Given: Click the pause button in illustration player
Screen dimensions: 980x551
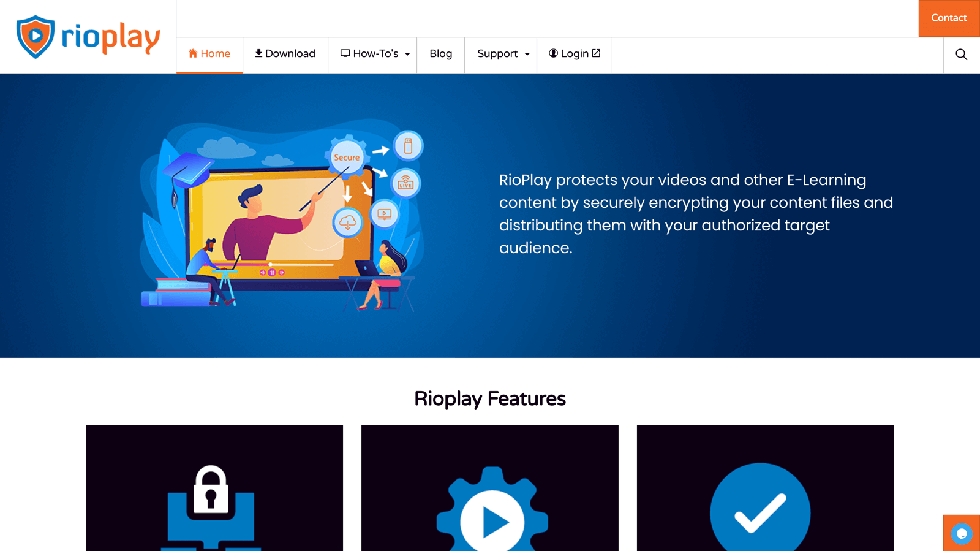Looking at the screenshot, I should tap(272, 272).
